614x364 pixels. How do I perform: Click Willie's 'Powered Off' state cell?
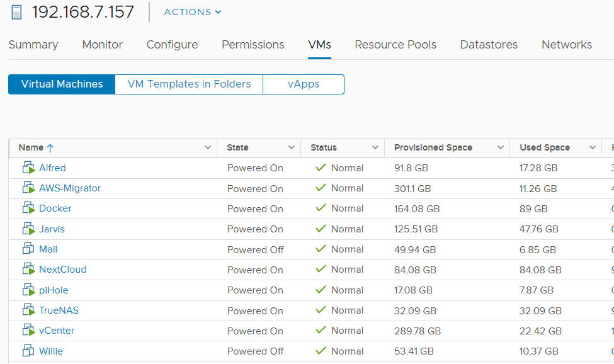(x=255, y=351)
